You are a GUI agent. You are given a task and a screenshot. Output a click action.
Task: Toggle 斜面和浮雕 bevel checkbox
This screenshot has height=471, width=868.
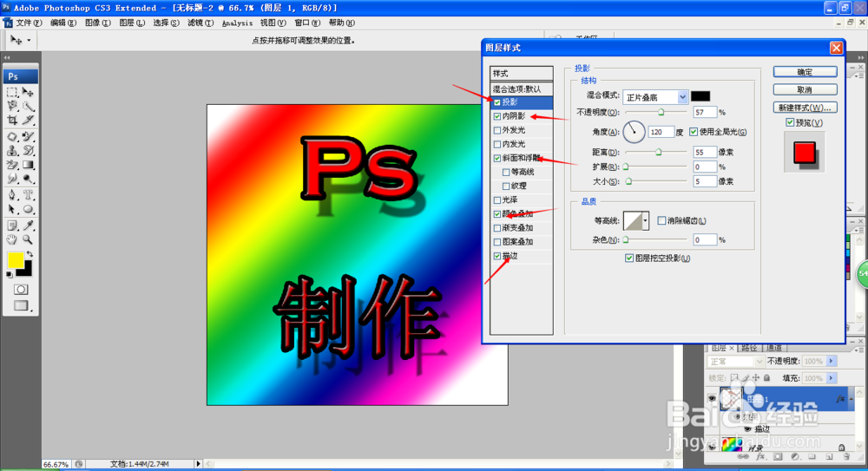497,158
